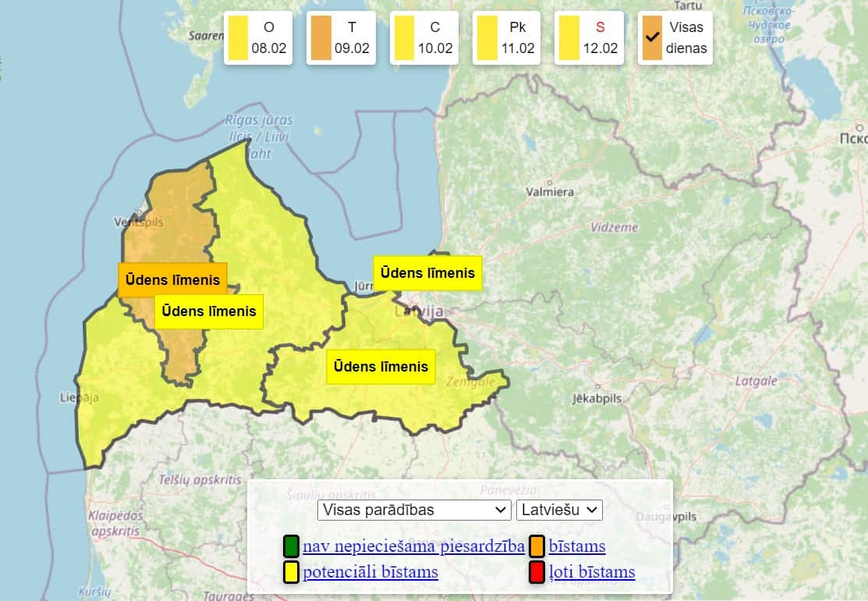
Task: Click the Tartu label on the map
Action: (688, 5)
